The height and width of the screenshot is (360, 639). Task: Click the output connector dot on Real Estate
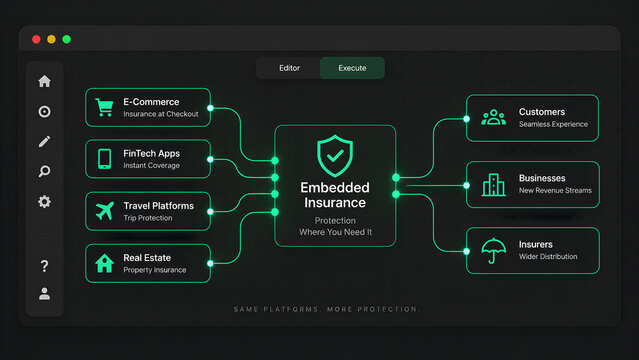[210, 263]
